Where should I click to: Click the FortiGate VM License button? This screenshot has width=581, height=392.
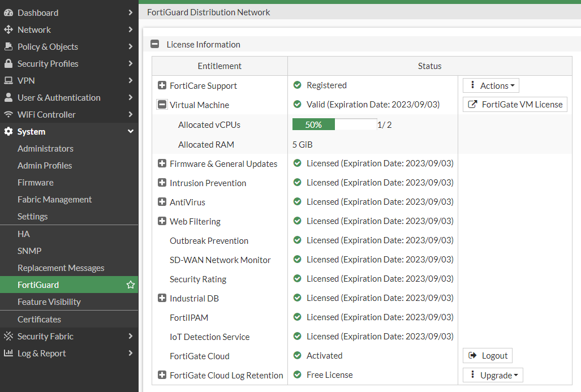coord(515,105)
